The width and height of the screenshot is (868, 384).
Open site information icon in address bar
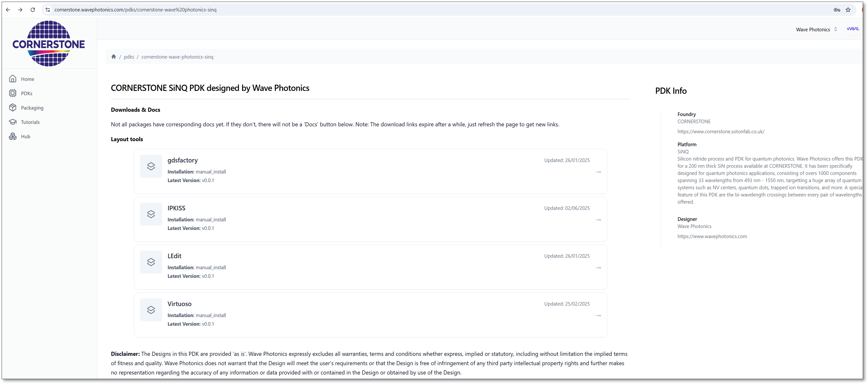pos(48,10)
